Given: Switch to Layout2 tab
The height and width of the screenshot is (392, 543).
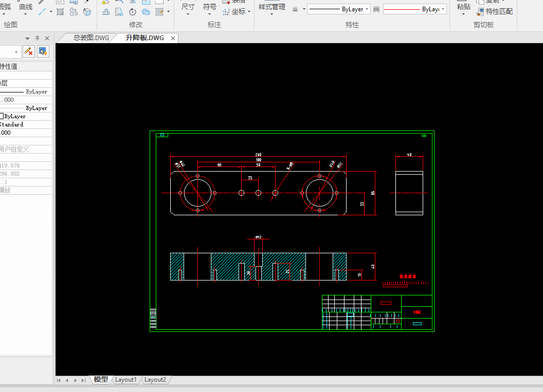Looking at the screenshot, I should tap(155, 380).
